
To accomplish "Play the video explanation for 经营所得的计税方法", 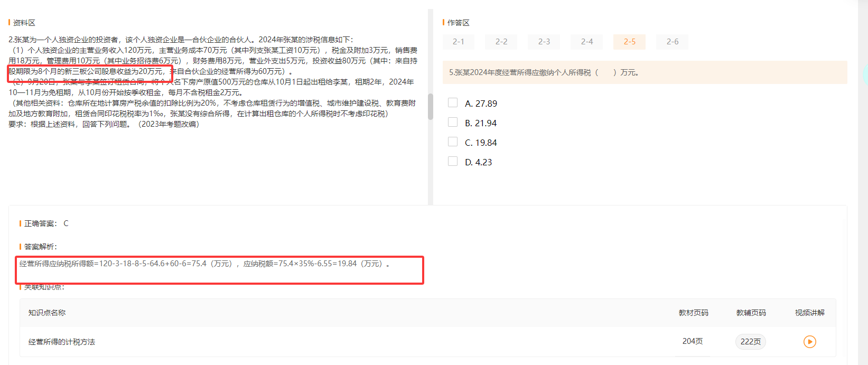I will (x=809, y=342).
